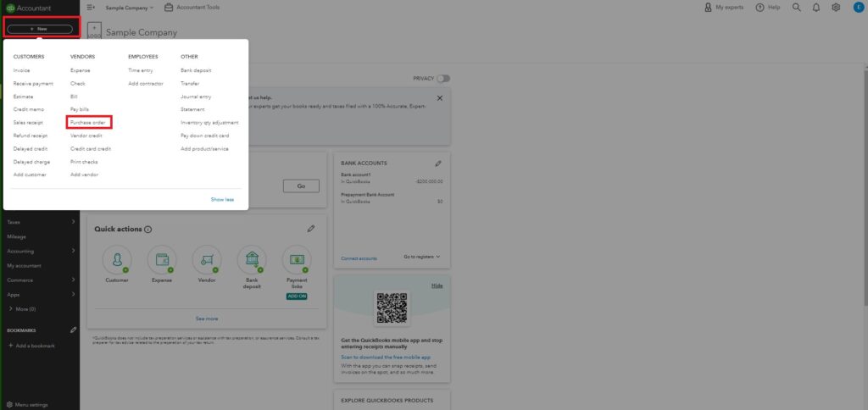
Task: Select Journal entry
Action: pos(196,97)
